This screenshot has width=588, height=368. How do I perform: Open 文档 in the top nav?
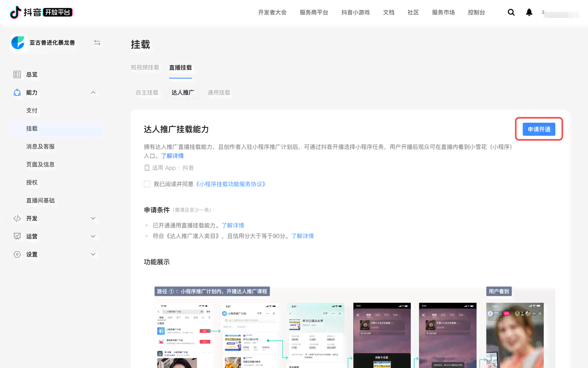[389, 12]
